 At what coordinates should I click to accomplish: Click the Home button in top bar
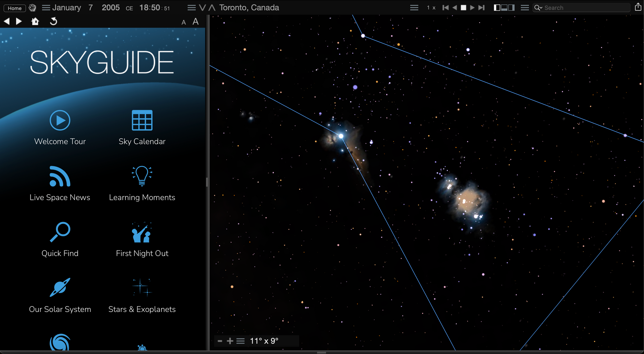(15, 8)
